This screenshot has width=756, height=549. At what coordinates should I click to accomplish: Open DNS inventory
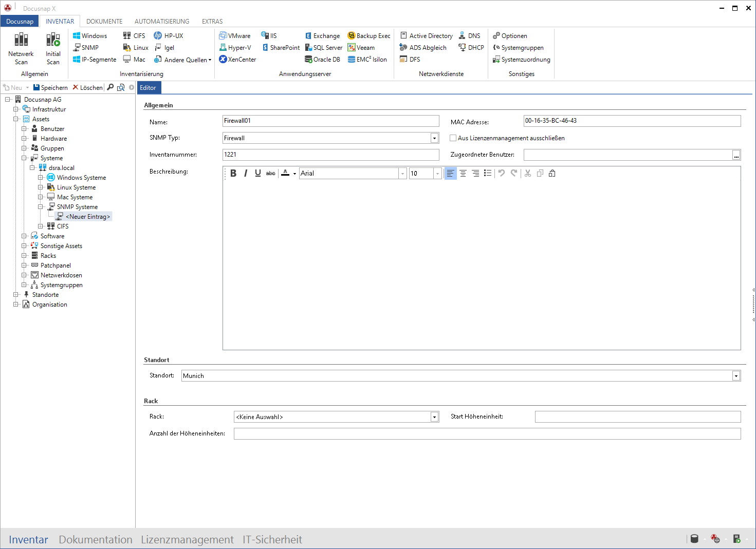pos(470,36)
